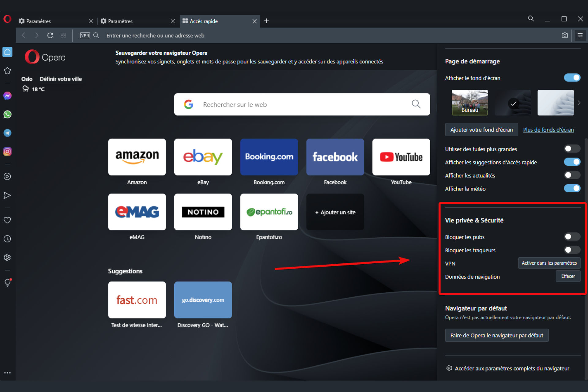Open the lightbulb tips icon
The height and width of the screenshot is (392, 588).
[7, 283]
